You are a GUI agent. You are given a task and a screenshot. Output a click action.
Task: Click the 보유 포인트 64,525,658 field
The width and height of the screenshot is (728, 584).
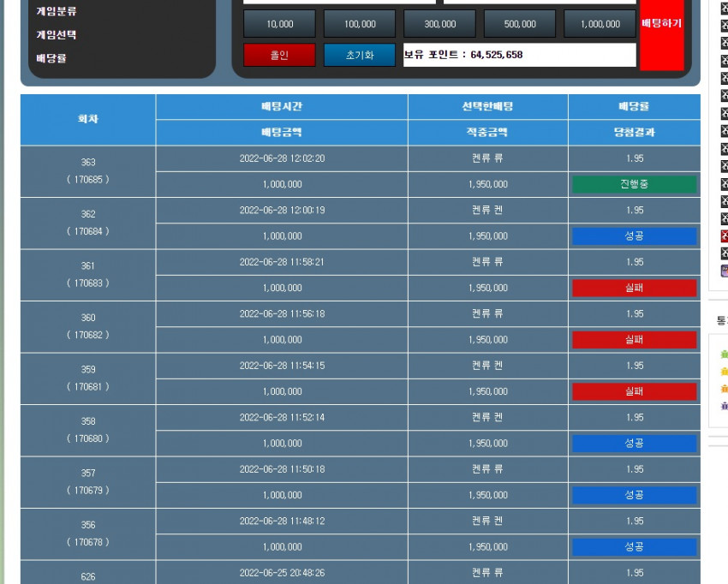[x=520, y=55]
